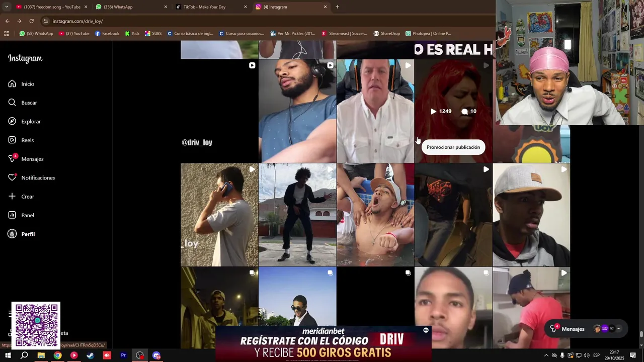This screenshot has height=362, width=644.
Task: Click Crear to make a new post
Action: [21, 197]
